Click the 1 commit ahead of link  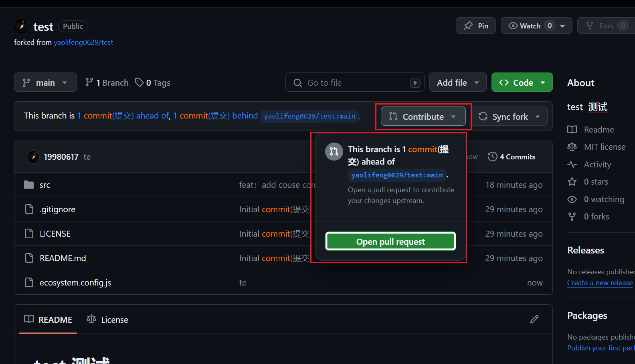click(x=123, y=116)
